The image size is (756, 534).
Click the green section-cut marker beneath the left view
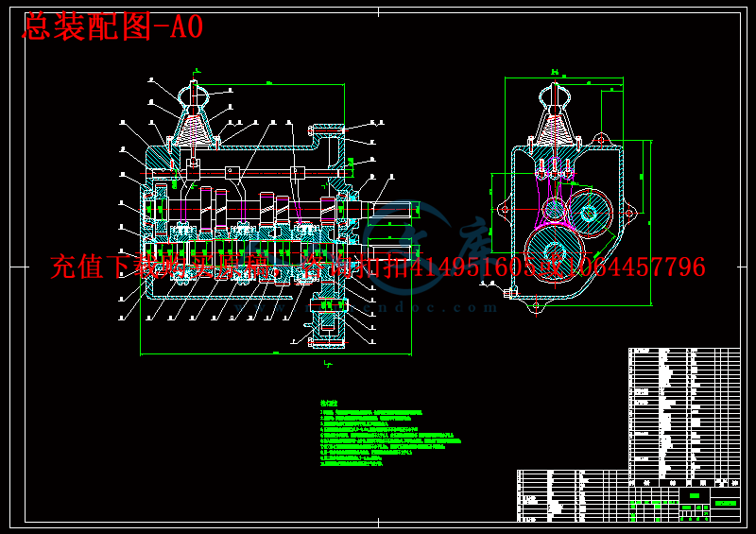click(328, 364)
